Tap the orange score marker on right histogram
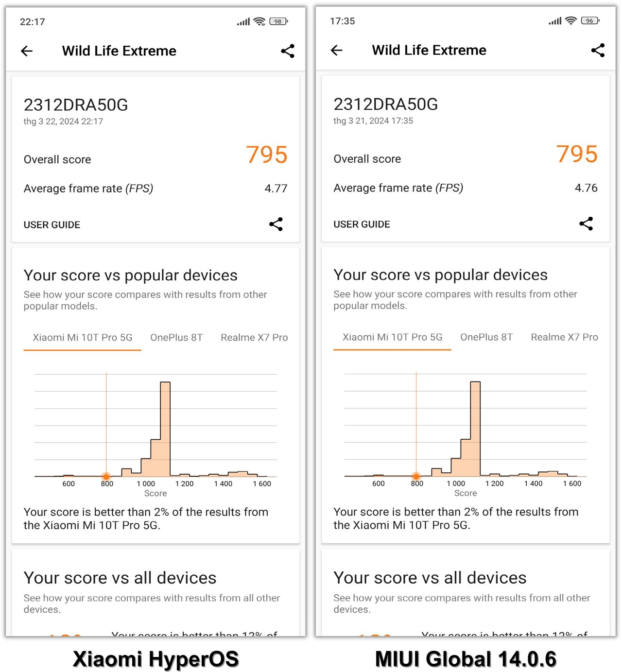622x672 pixels. point(416,476)
